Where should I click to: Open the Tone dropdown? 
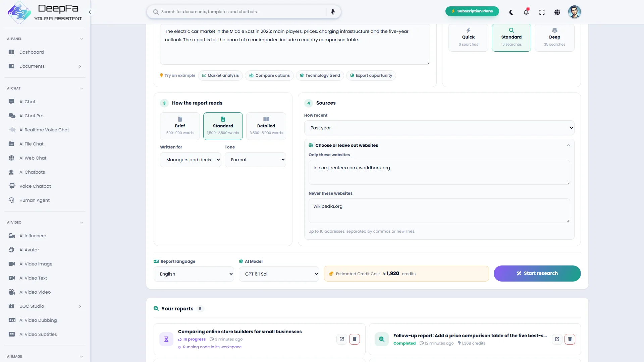coord(255,160)
